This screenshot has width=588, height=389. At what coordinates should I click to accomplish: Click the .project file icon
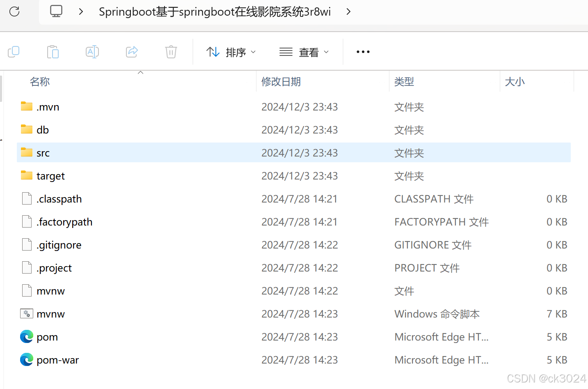pyautogui.click(x=27, y=267)
